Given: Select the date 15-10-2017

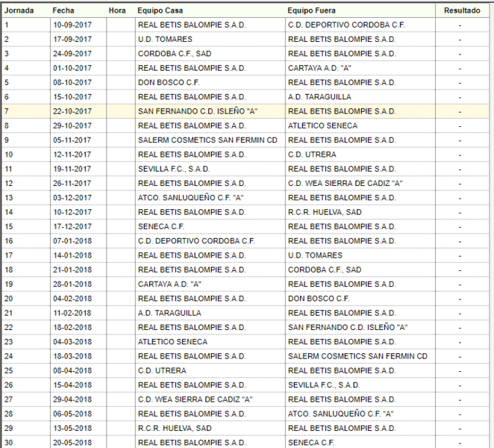Looking at the screenshot, I should (x=72, y=97).
